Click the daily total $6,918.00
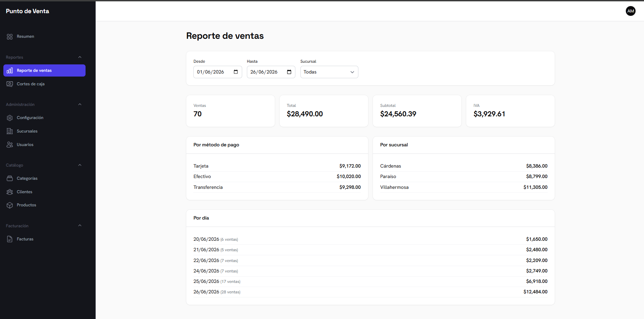 tap(537, 281)
